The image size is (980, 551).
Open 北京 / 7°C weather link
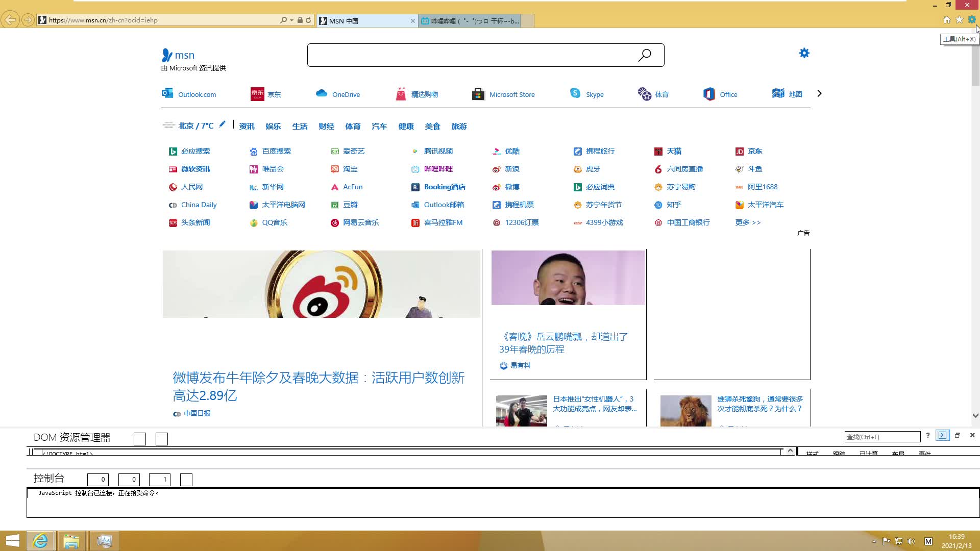[196, 126]
